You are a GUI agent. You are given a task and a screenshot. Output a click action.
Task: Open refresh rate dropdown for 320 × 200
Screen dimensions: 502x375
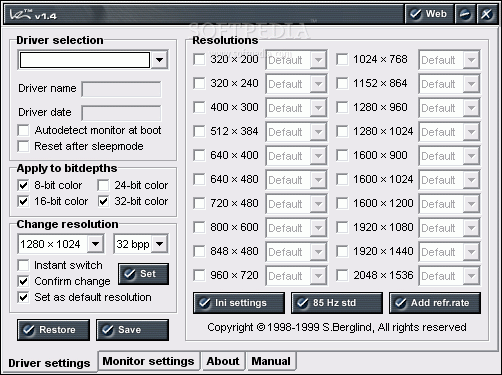[318, 60]
